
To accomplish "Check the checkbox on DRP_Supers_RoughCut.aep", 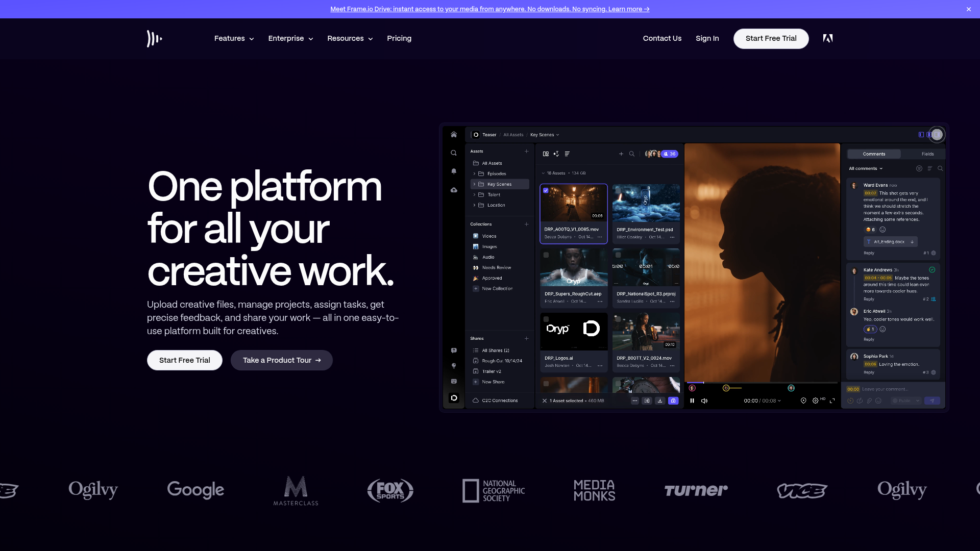I will pyautogui.click(x=546, y=255).
